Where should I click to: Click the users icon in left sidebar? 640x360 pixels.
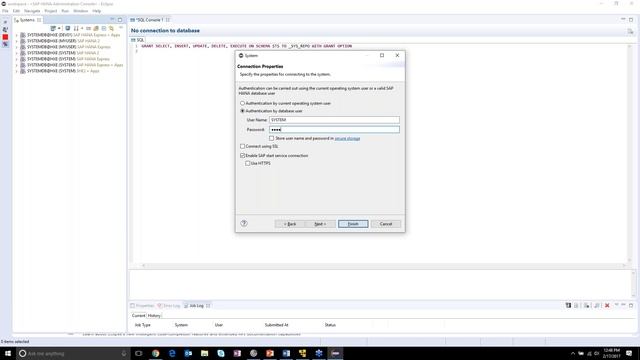5,30
